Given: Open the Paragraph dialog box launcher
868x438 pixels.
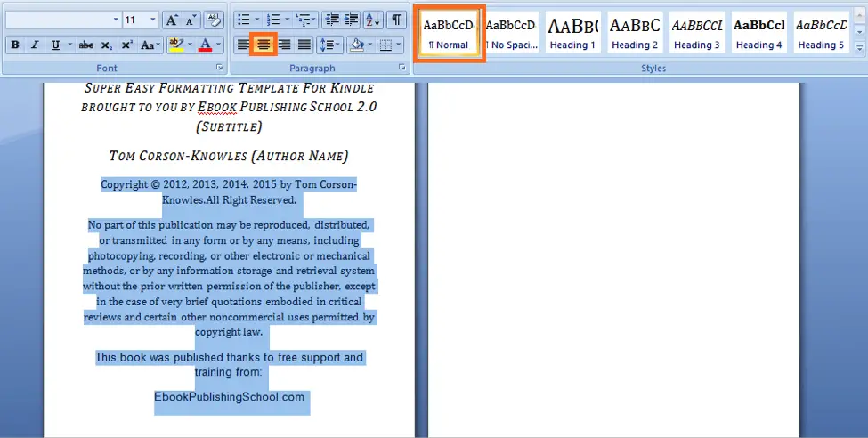Looking at the screenshot, I should point(402,69).
